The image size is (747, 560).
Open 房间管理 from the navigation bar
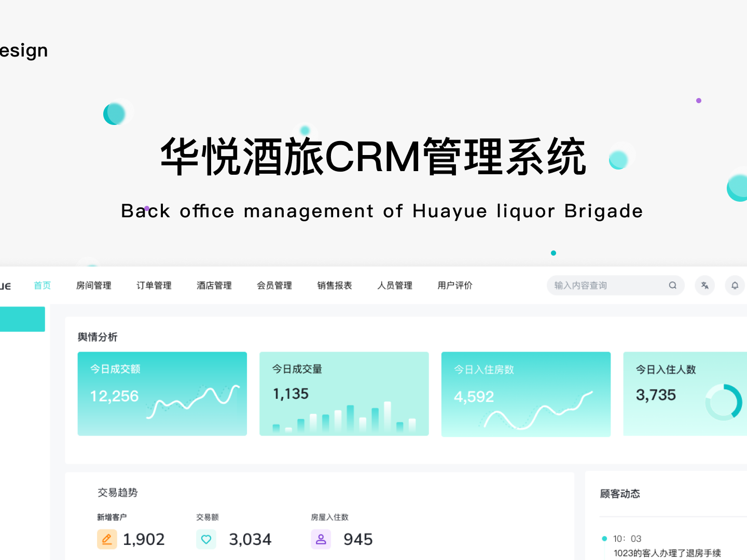(93, 285)
